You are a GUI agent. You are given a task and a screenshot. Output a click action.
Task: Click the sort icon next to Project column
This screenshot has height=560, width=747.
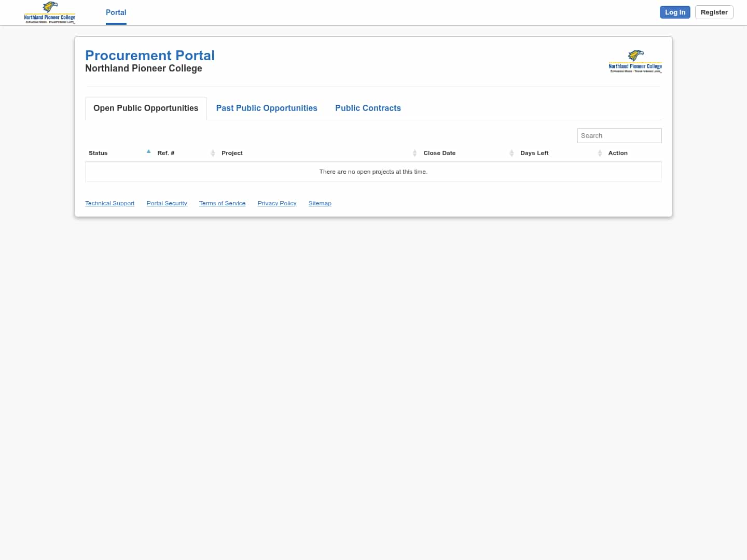[x=414, y=153]
